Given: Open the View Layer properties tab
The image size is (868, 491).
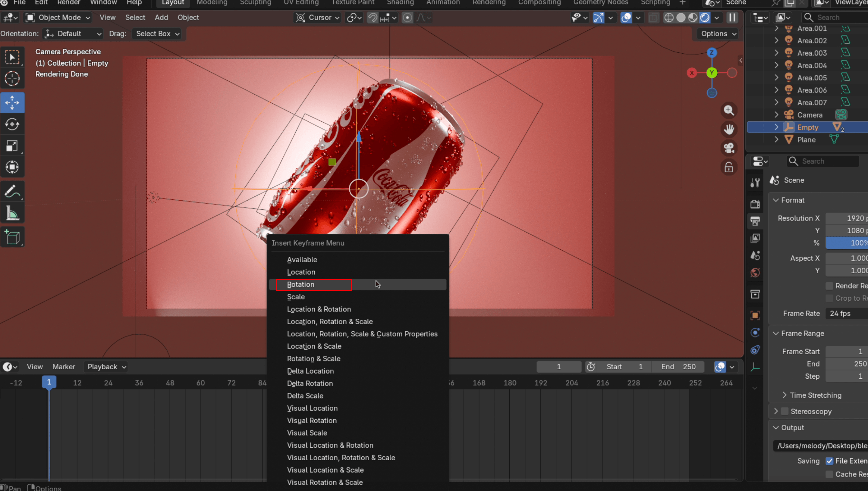Looking at the screenshot, I should click(755, 238).
